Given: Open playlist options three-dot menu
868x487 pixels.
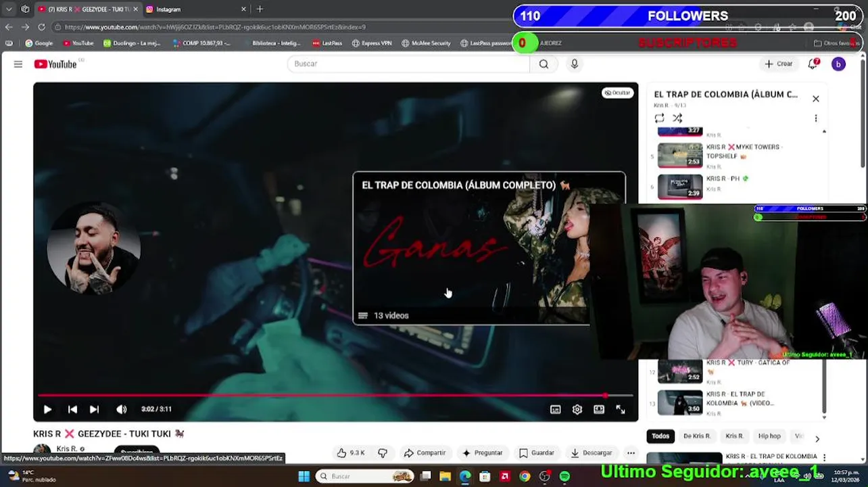Looking at the screenshot, I should (815, 118).
